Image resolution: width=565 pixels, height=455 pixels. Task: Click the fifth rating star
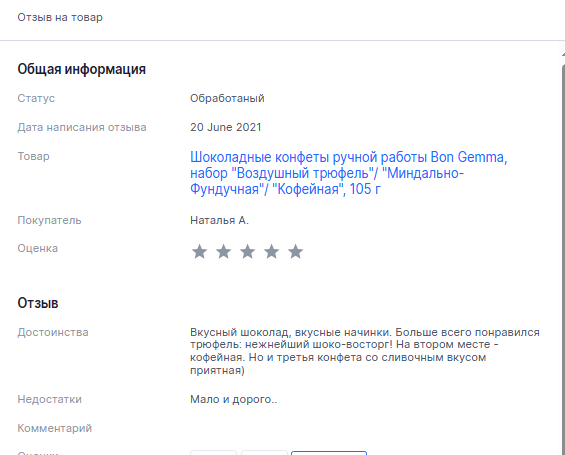pos(295,251)
